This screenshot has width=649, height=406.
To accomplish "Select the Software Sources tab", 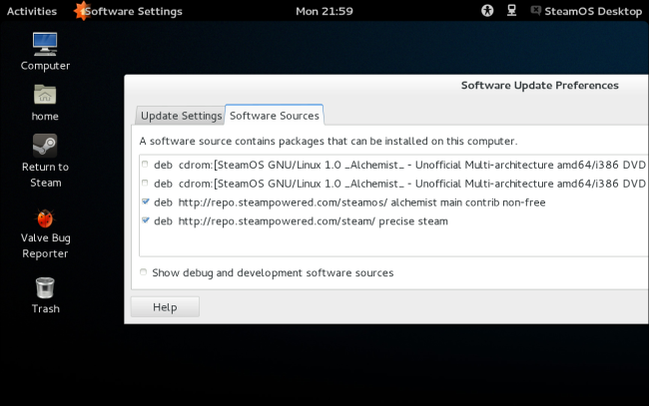I will click(x=275, y=115).
